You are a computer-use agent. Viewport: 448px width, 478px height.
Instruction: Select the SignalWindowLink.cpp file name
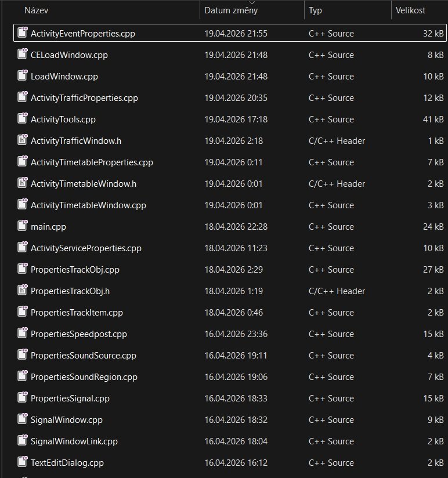pos(74,441)
